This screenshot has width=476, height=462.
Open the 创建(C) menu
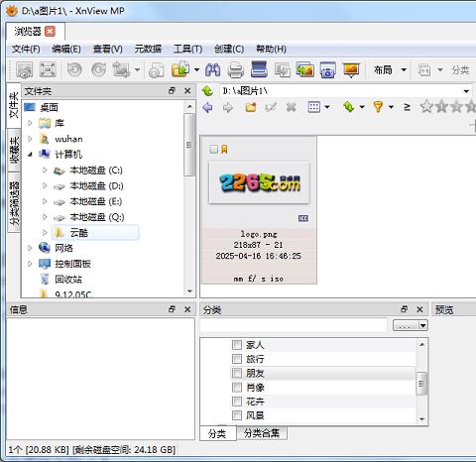click(x=229, y=49)
